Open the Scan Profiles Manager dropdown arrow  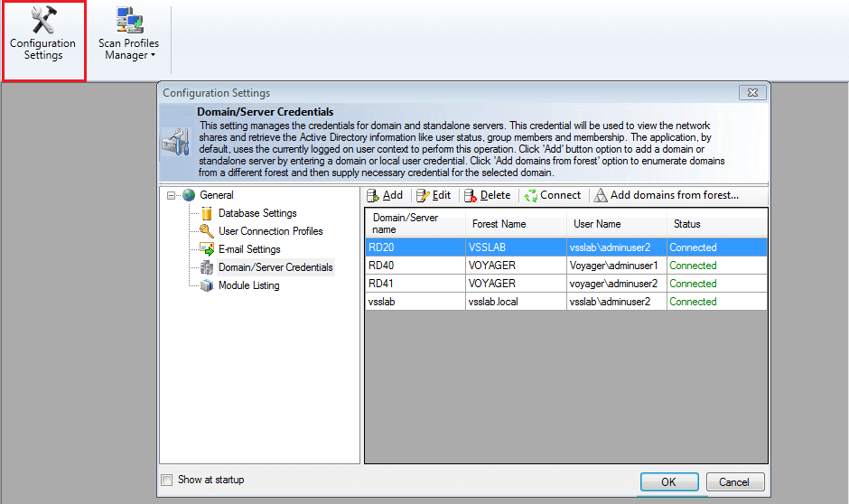[x=153, y=56]
